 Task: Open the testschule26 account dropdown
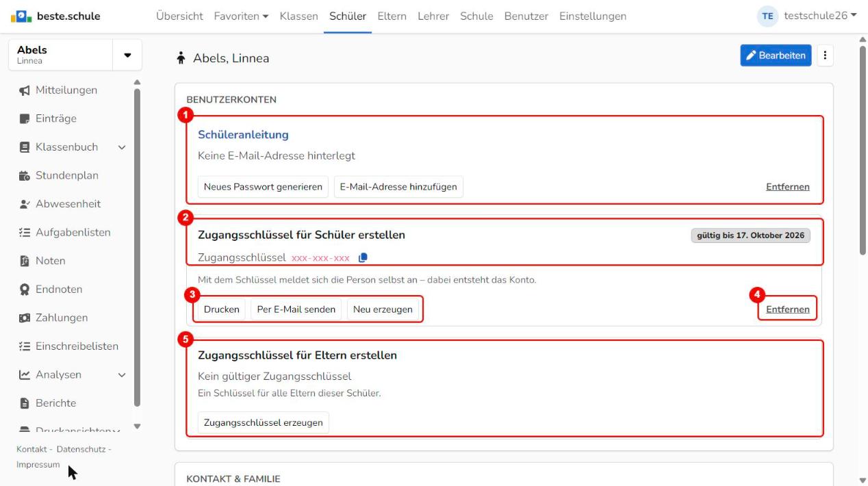click(x=820, y=16)
